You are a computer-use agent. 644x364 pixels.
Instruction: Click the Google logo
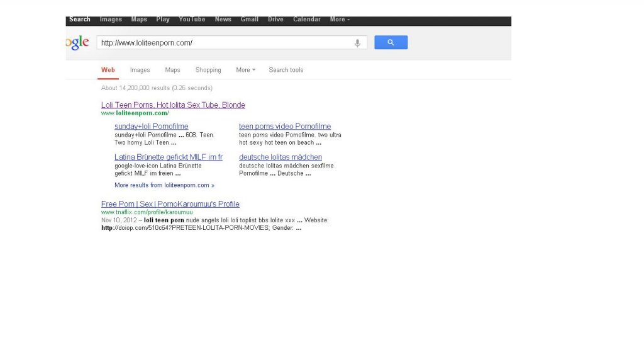click(x=77, y=42)
